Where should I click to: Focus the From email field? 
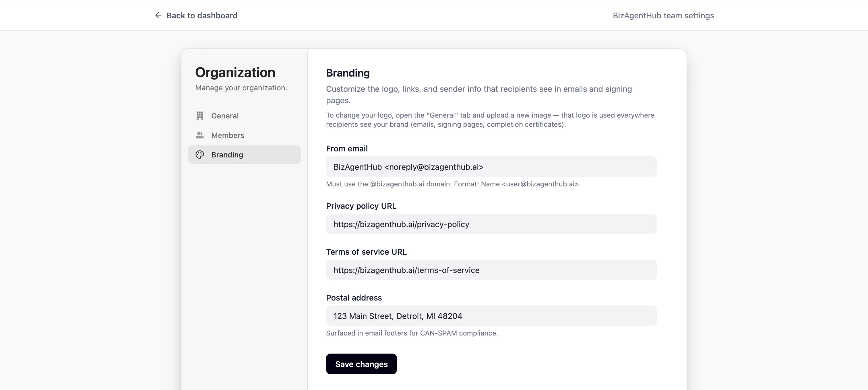point(491,167)
